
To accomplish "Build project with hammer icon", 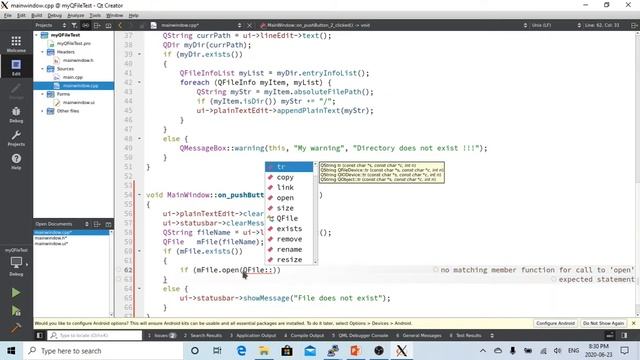I will [16, 328].
